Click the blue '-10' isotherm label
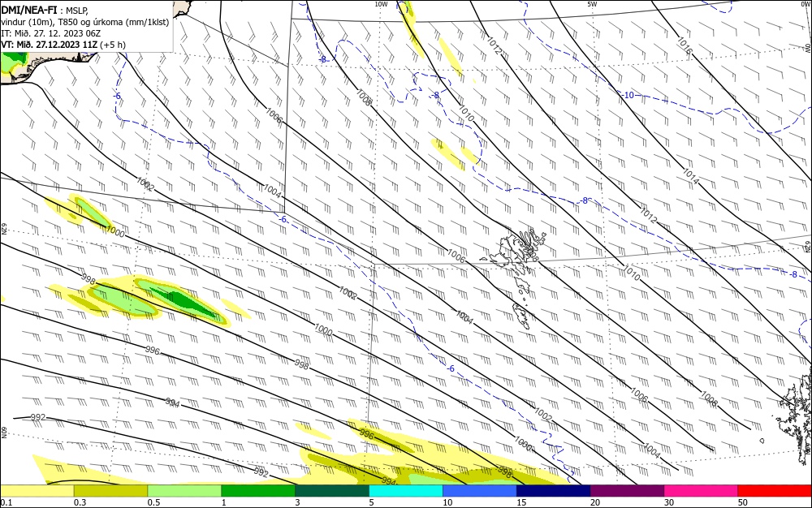812x508 pixels. (628, 95)
